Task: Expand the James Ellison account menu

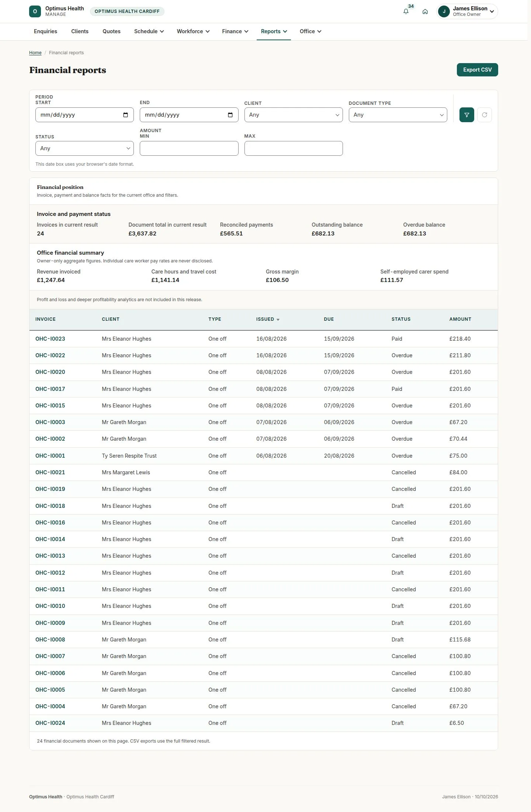Action: click(x=467, y=11)
